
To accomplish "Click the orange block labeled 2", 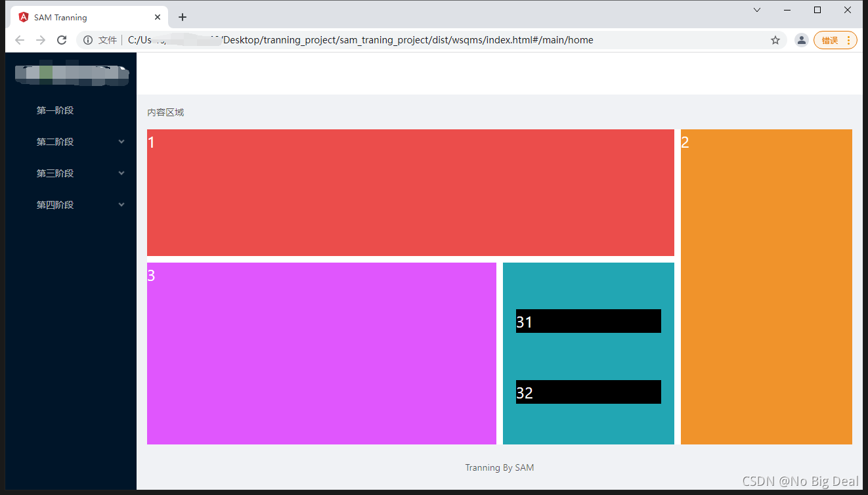I will pyautogui.click(x=766, y=287).
